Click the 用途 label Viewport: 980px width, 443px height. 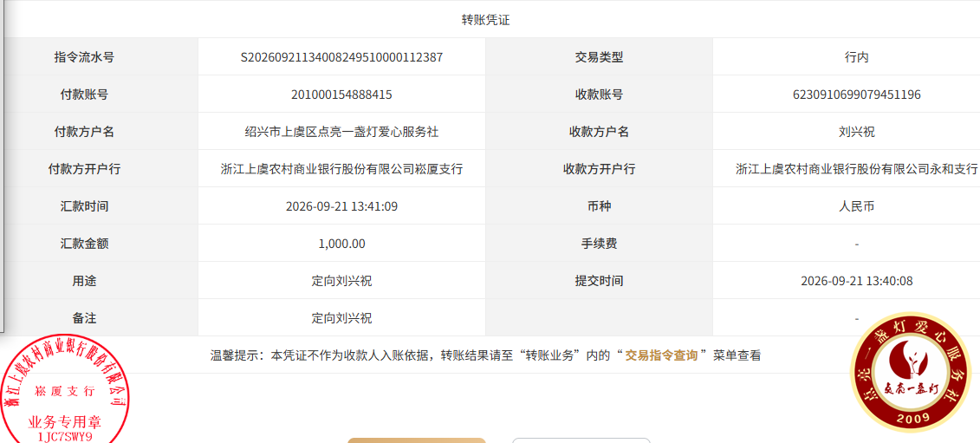(x=84, y=281)
